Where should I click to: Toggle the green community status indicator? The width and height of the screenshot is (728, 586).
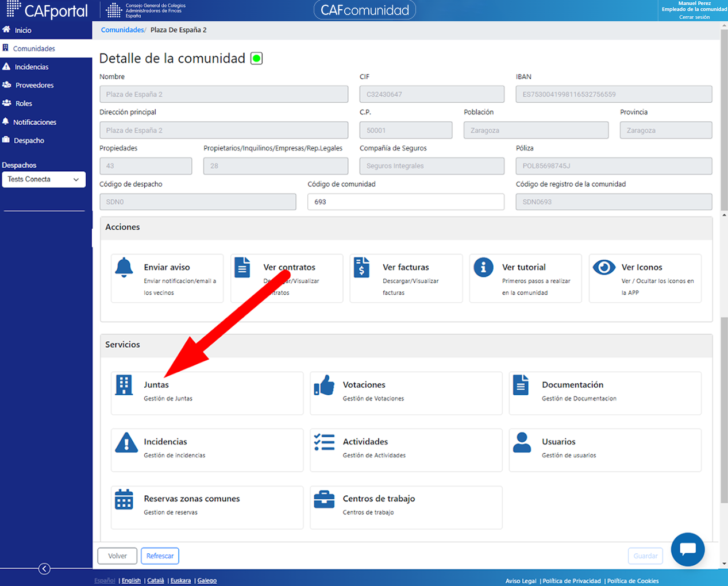(257, 58)
